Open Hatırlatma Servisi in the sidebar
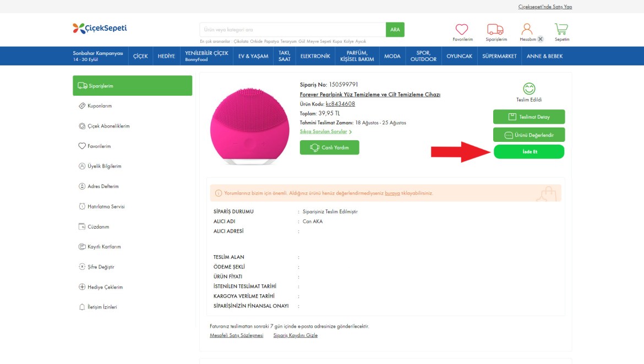644x364 pixels. tap(106, 207)
